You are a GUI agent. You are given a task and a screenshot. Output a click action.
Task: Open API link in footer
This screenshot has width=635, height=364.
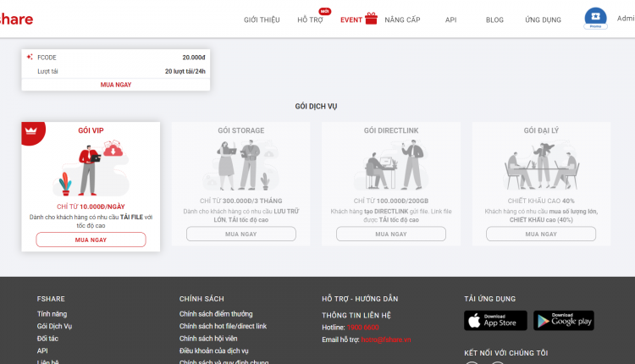click(x=42, y=350)
